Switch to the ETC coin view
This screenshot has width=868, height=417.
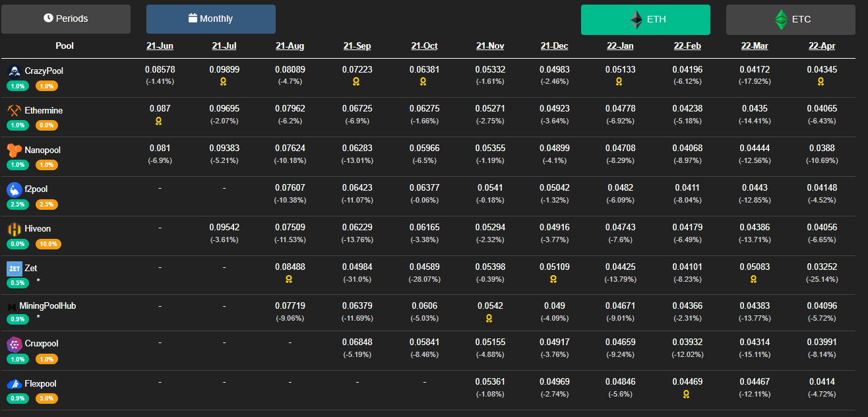tap(790, 19)
